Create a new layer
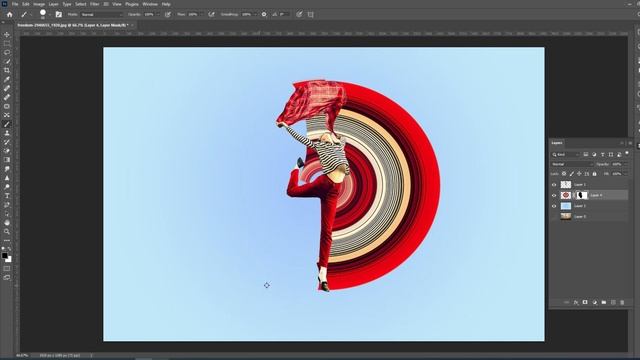 [613, 302]
